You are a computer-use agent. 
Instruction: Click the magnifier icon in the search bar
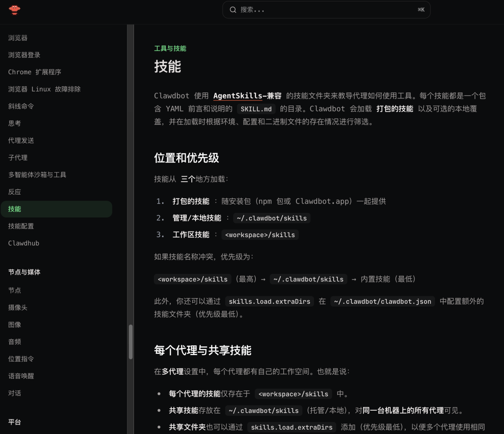233,9
